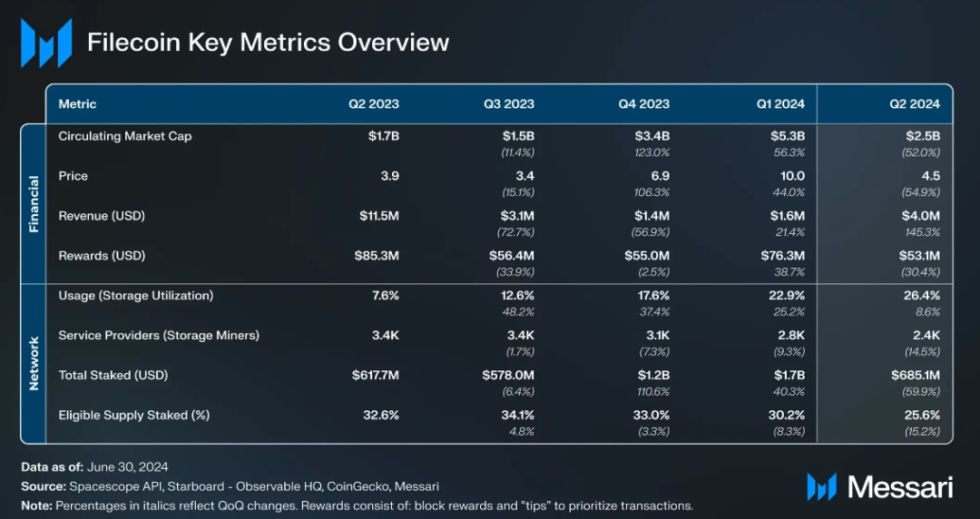Click the Q4 2023 column header
980x519 pixels.
(643, 103)
